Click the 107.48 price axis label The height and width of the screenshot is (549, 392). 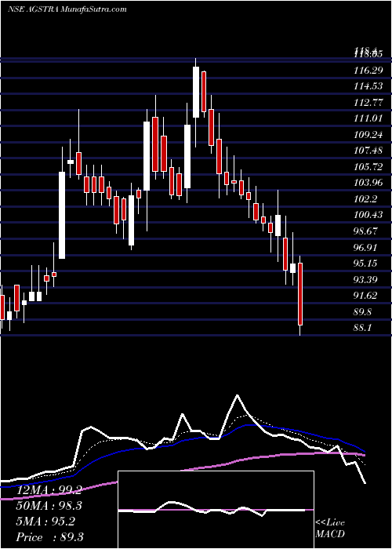368,151
